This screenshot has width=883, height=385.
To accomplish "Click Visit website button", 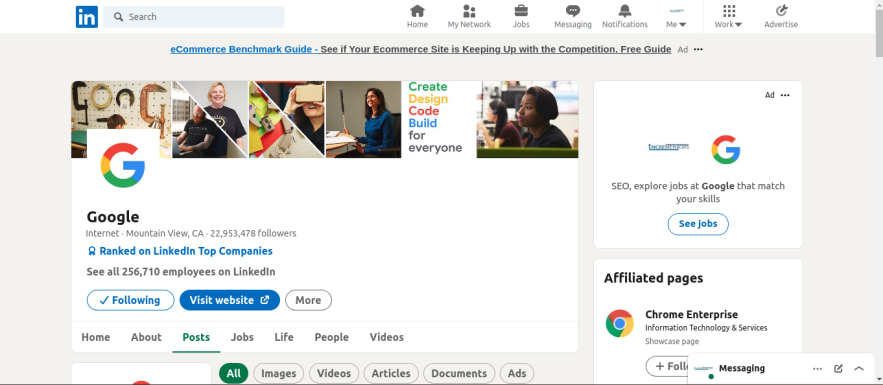I will tap(230, 300).
